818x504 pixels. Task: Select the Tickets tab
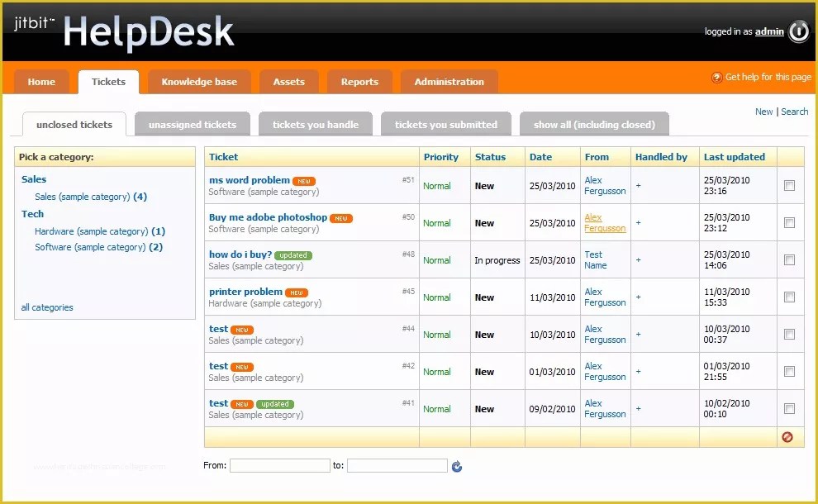pos(108,82)
